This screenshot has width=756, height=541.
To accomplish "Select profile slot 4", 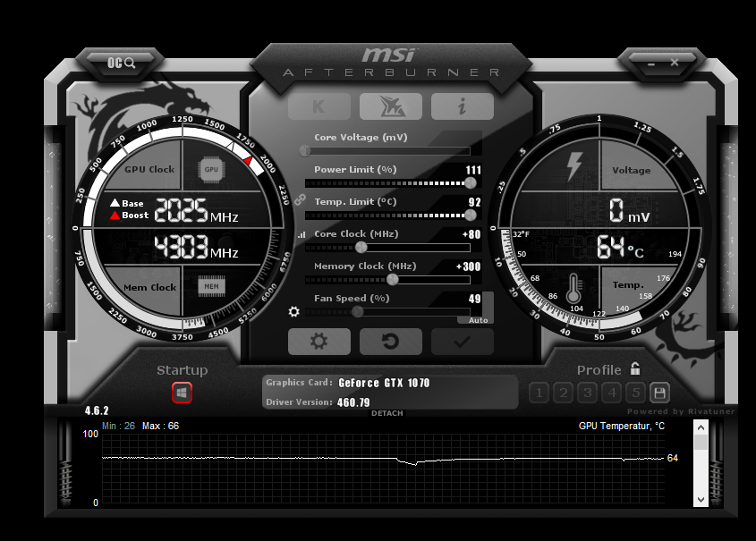I will pos(612,393).
